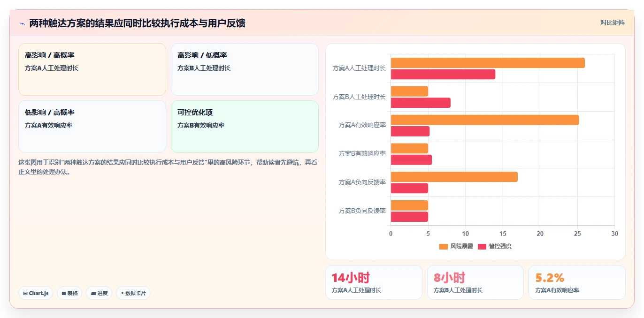644x318 pixels.
Task: Click the orange bar for 方案A有效响应率
Action: (x=484, y=120)
